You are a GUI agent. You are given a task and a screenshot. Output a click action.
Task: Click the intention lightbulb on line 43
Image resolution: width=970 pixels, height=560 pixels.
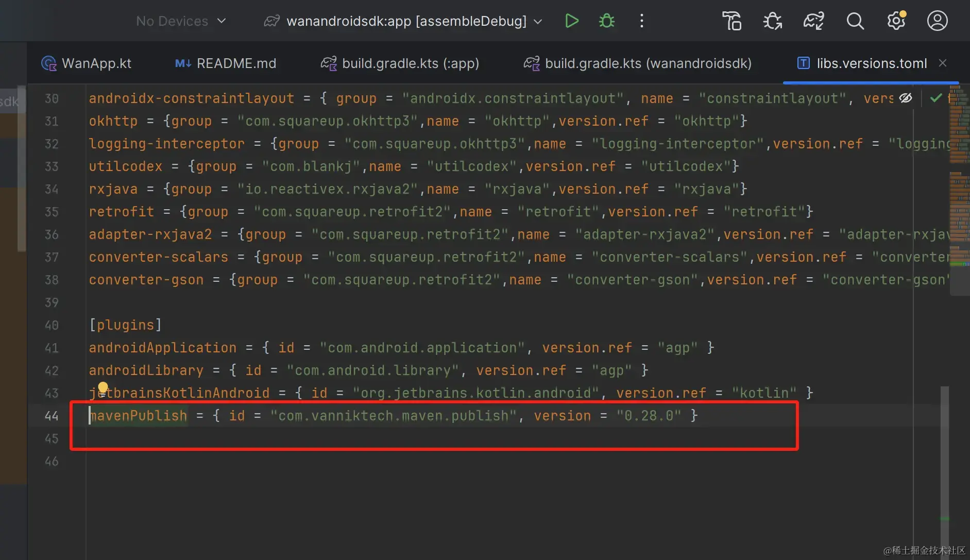pyautogui.click(x=103, y=387)
